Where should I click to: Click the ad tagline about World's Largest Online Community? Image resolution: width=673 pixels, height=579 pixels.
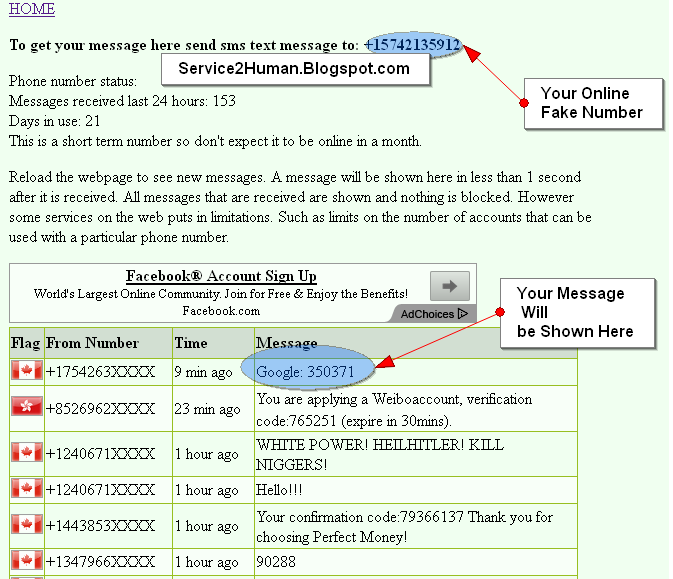(x=221, y=294)
